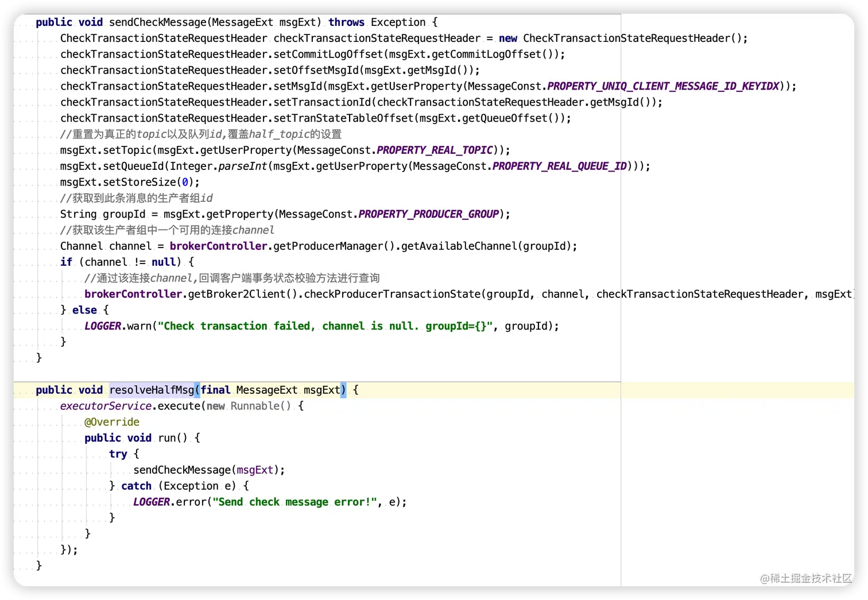The image size is (868, 600).
Task: Click checkProducerTransactionState method call
Action: coord(392,295)
